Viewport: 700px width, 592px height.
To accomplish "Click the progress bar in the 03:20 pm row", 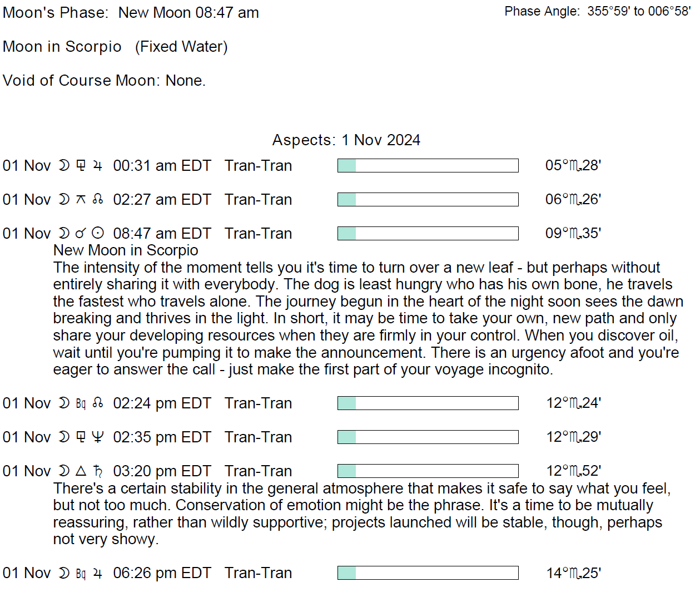I will (x=428, y=471).
